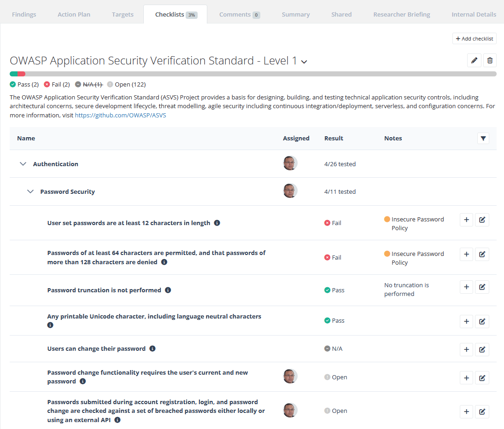Change N/A result for Users change password
Screen dimensions: 504x429
(x=334, y=349)
